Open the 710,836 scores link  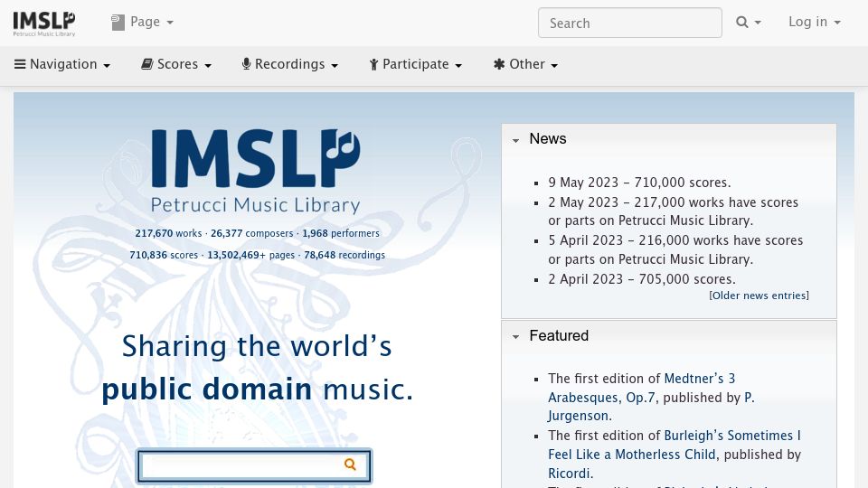pyautogui.click(x=164, y=255)
